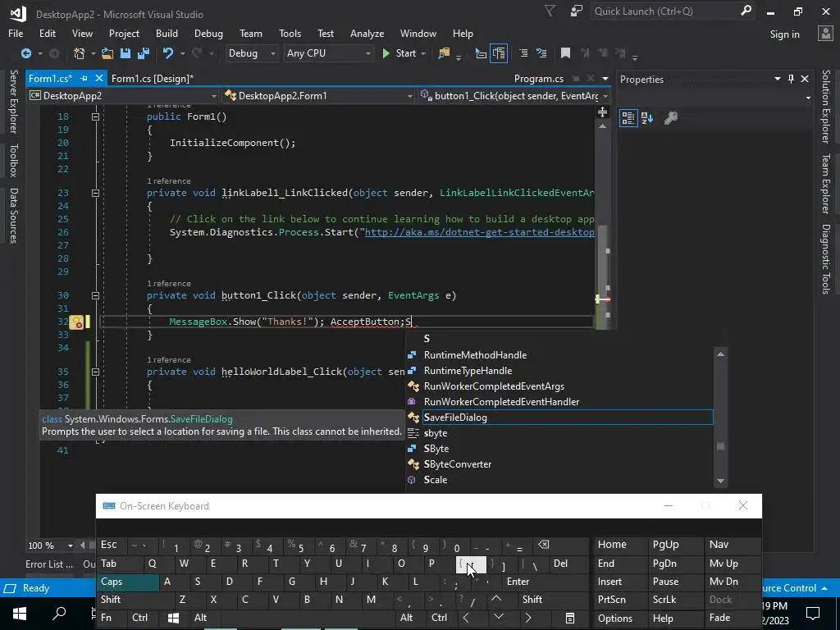Toggle the Caps key on On-Screen Keyboard

pos(127,582)
